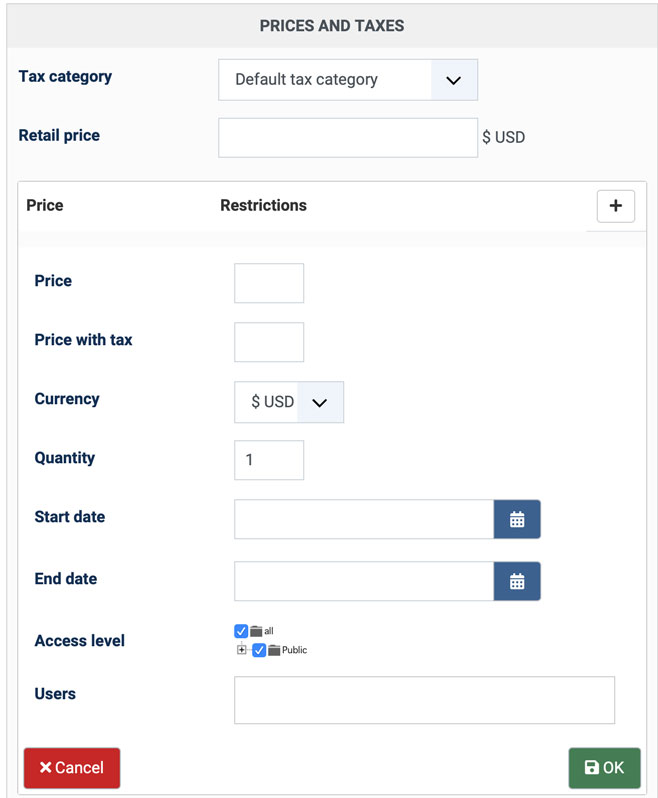Click inside the Users text box

(x=424, y=700)
